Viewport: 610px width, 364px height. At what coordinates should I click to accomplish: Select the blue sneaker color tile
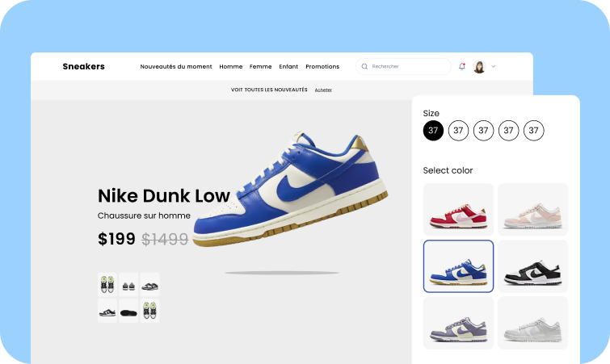(458, 266)
